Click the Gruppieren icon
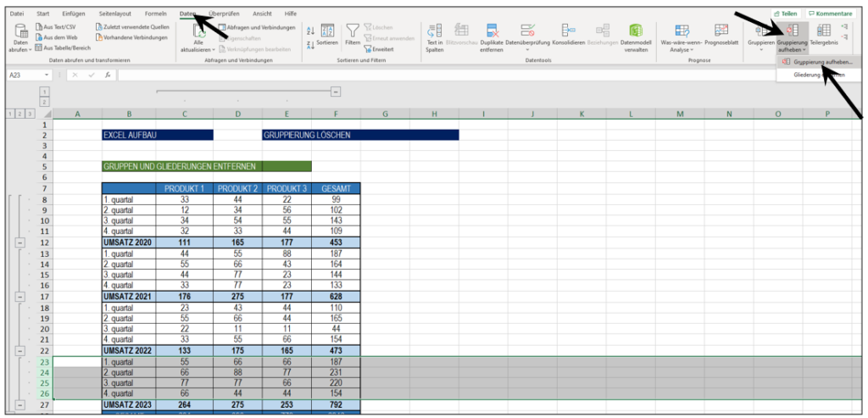 (761, 31)
